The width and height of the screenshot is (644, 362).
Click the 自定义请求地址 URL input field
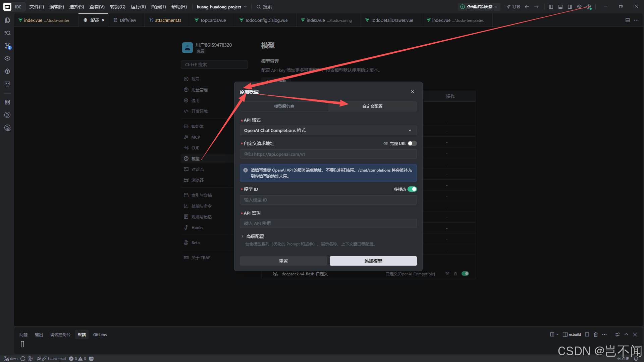328,154
